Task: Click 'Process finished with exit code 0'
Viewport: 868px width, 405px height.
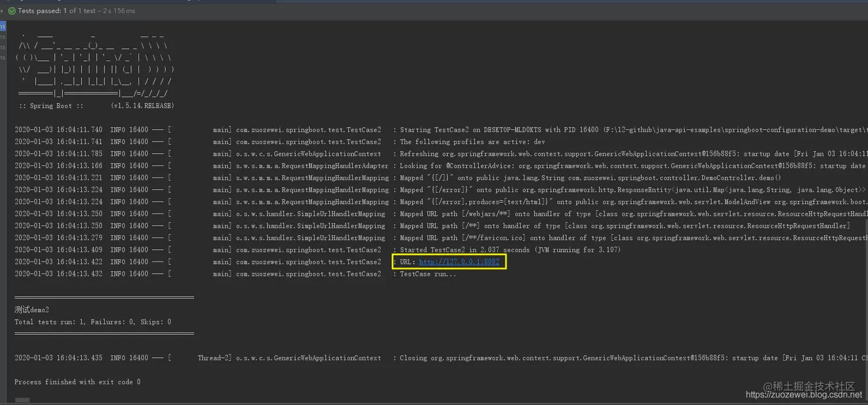Action: point(77,382)
